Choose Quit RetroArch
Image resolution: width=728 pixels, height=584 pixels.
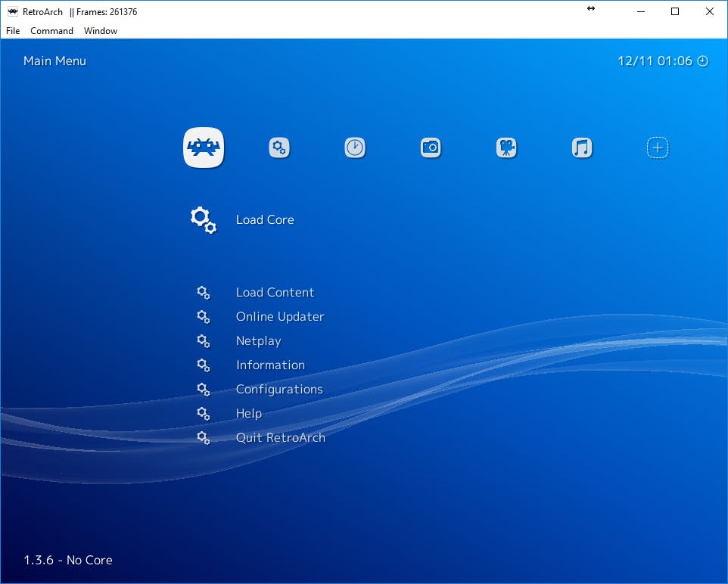(281, 438)
